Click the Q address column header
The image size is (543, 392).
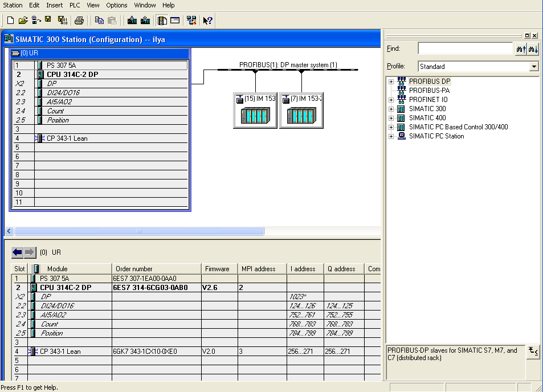click(x=344, y=269)
